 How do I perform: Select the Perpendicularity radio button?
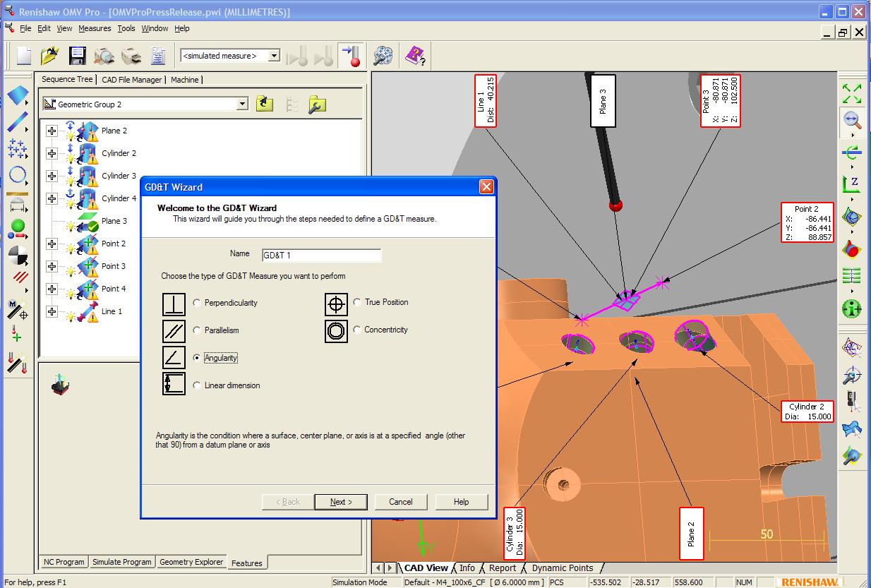point(197,303)
